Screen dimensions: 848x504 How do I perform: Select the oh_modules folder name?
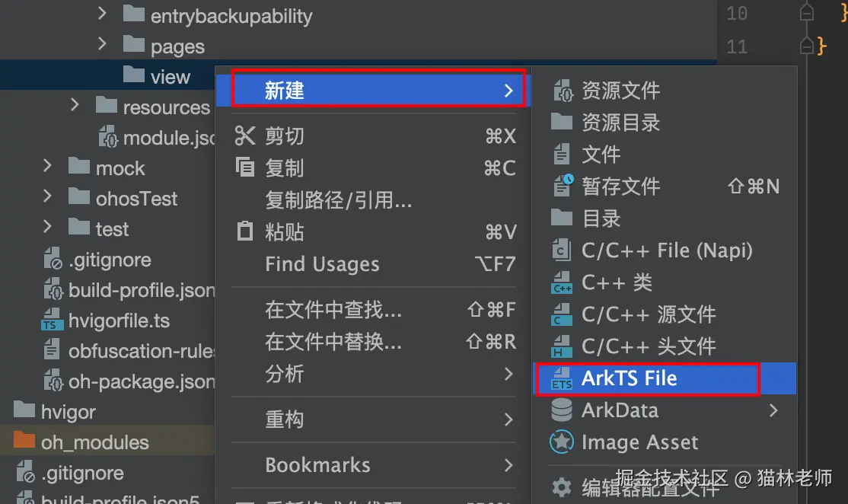[x=94, y=442]
